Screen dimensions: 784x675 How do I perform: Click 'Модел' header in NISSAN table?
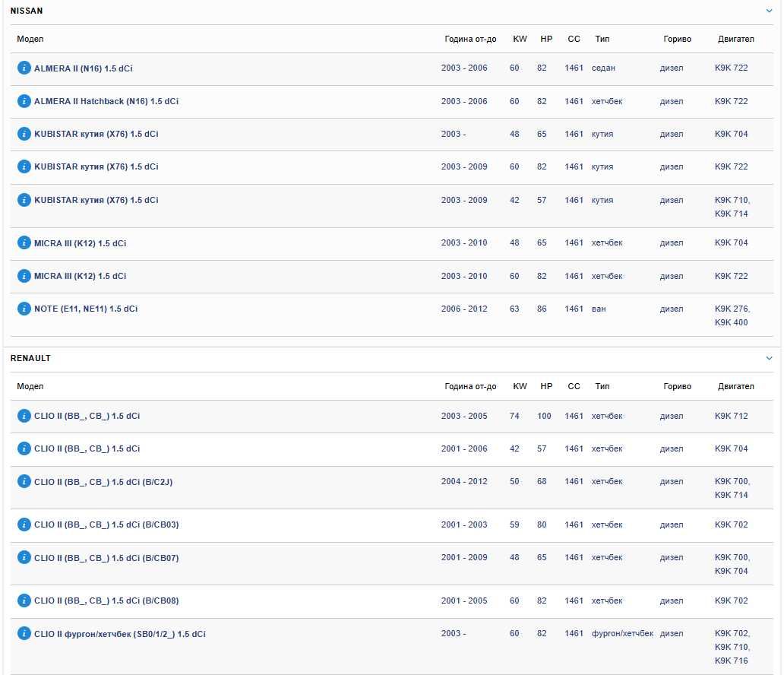click(30, 39)
